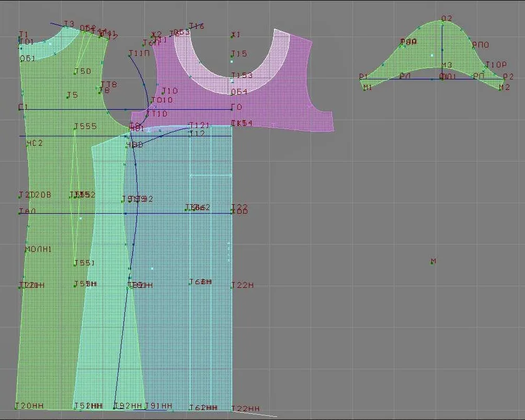
Task: Select the "М3" sleeve center point
Action: (x=447, y=65)
